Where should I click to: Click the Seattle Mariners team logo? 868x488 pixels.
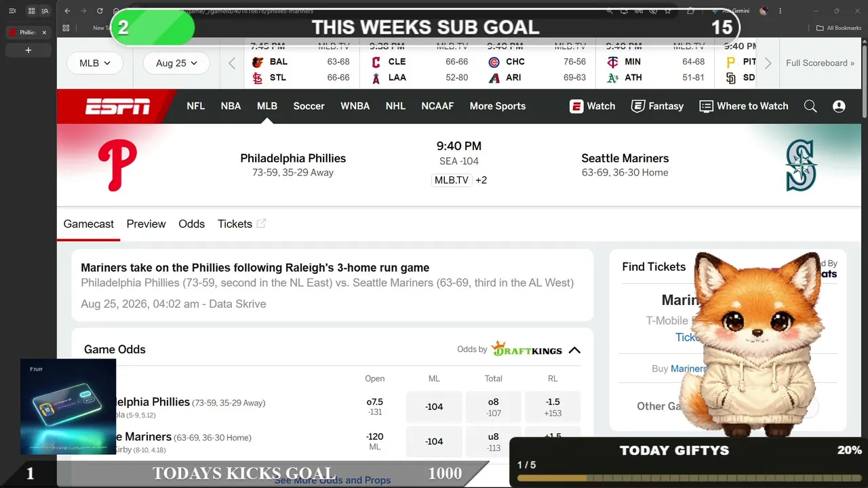801,165
